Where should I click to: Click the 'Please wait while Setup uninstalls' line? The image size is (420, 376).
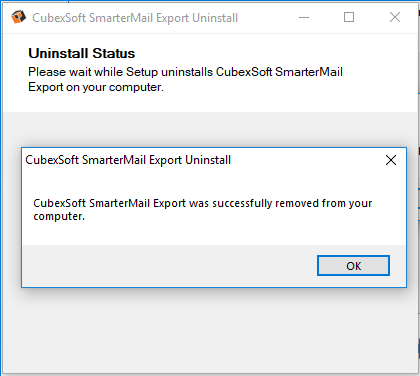[x=185, y=72]
